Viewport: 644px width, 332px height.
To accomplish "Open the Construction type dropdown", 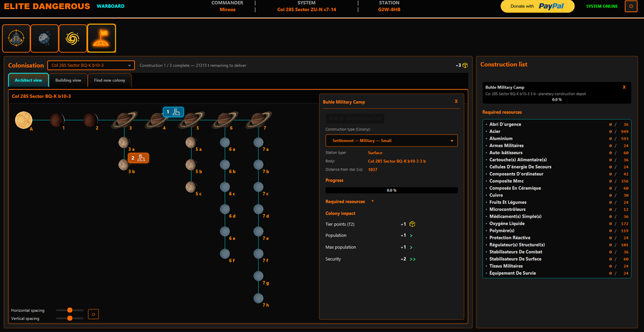I will 391,141.
